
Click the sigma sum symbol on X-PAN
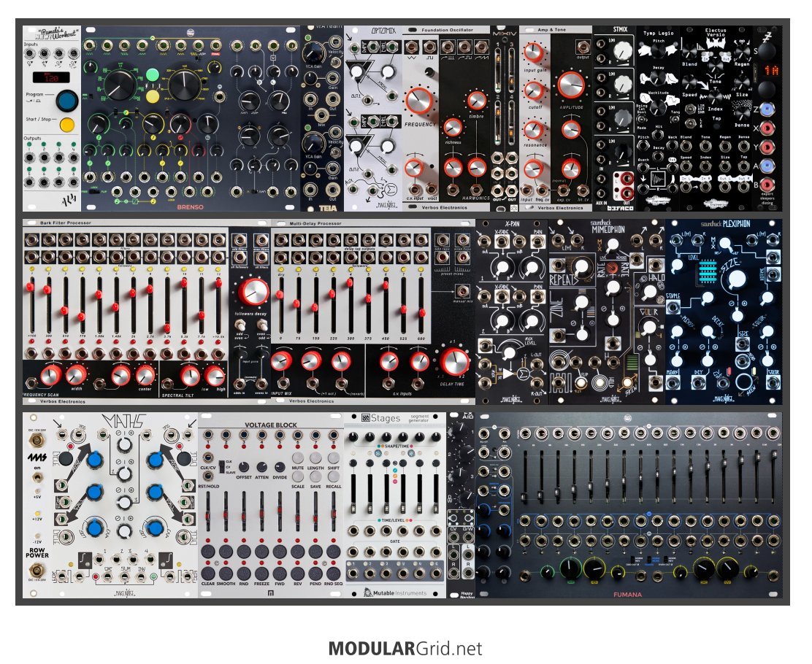click(x=524, y=373)
